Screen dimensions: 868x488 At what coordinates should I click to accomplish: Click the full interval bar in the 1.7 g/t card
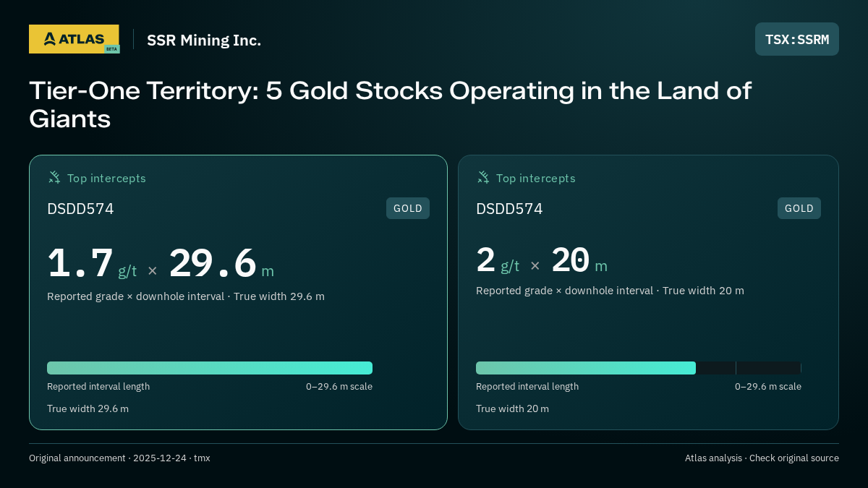click(x=210, y=368)
